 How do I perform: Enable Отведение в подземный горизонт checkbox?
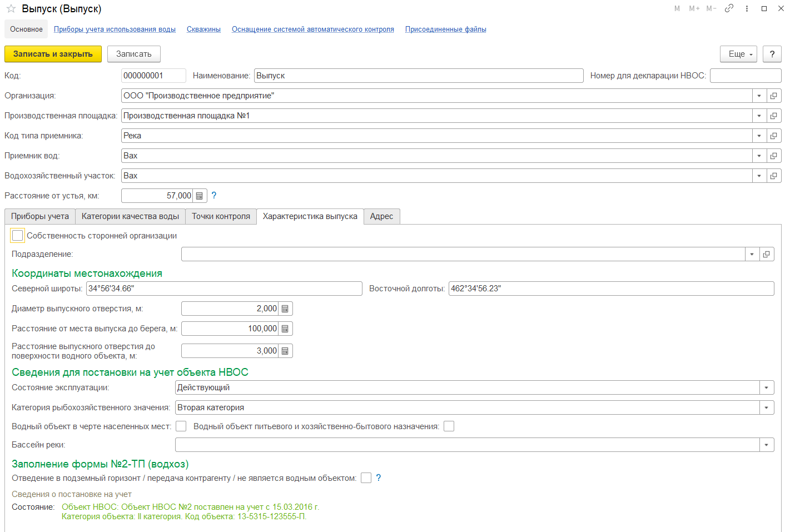pyautogui.click(x=366, y=478)
